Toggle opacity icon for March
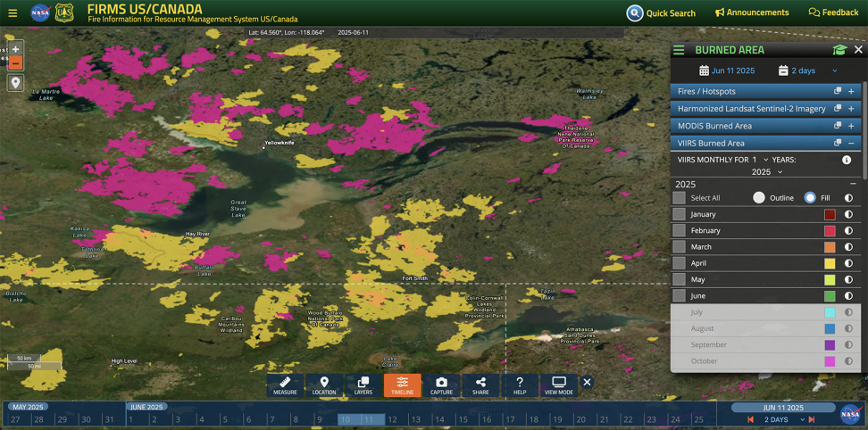Image resolution: width=868 pixels, height=430 pixels. click(848, 247)
